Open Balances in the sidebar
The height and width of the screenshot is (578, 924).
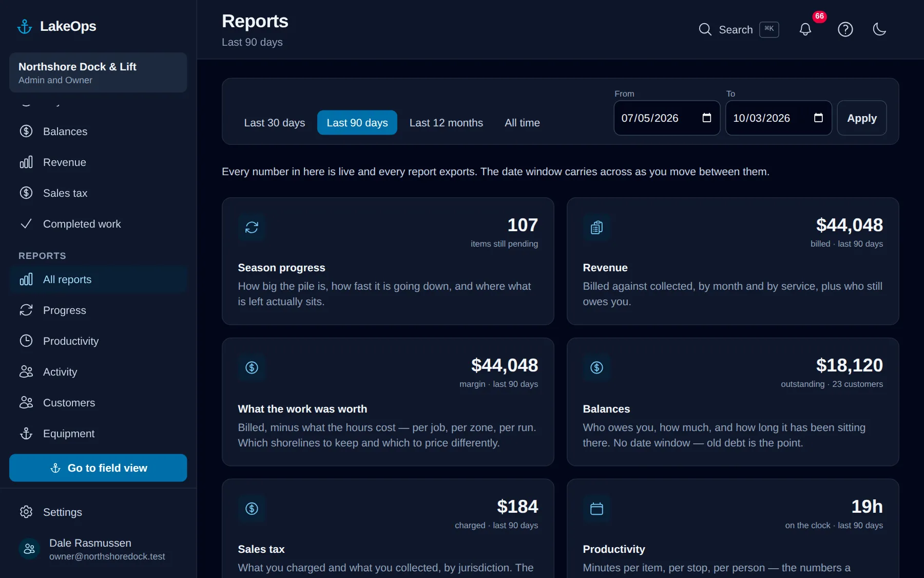click(x=98, y=131)
